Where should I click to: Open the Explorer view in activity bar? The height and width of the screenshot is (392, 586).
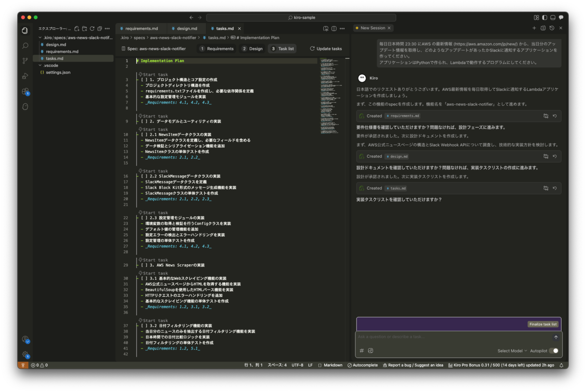coord(25,30)
